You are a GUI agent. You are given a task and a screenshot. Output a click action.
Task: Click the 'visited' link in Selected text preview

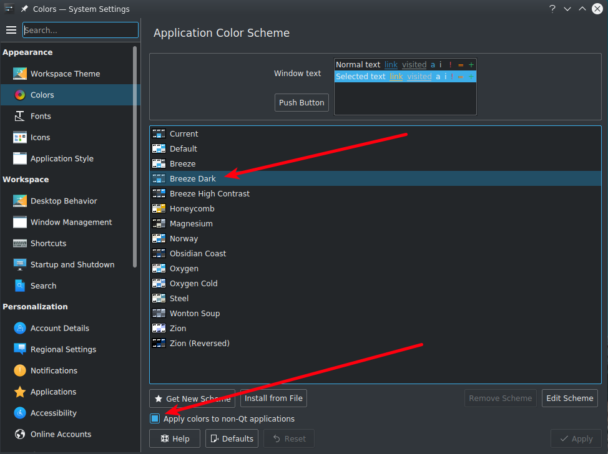419,76
